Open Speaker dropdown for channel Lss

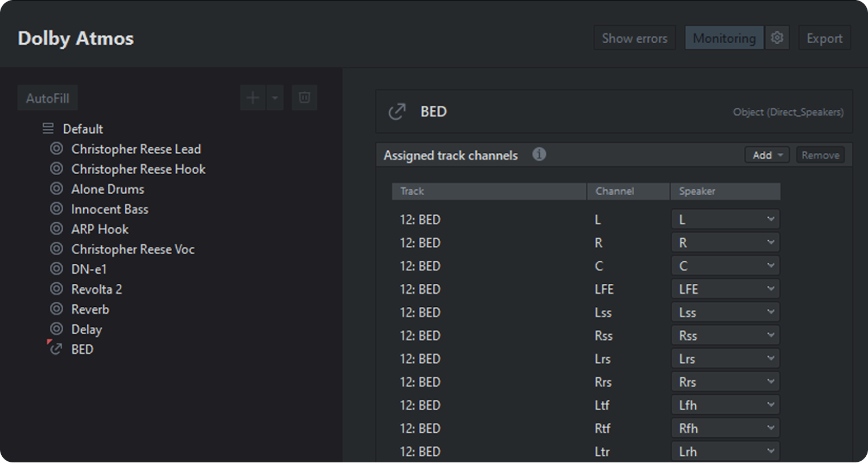pyautogui.click(x=725, y=312)
